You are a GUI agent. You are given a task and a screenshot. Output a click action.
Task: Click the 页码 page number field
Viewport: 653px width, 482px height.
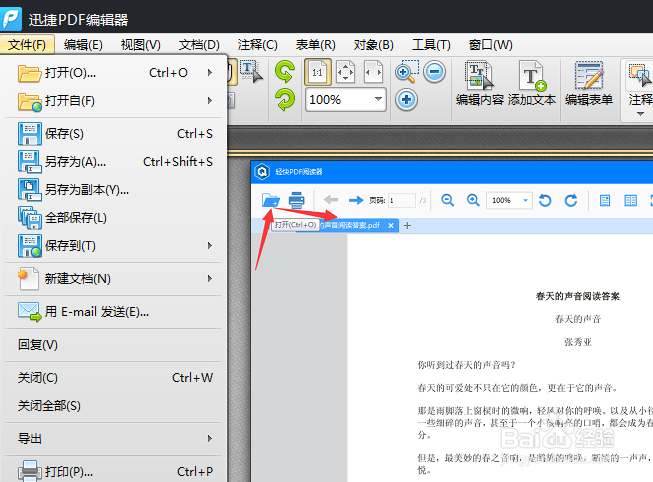[x=401, y=200]
